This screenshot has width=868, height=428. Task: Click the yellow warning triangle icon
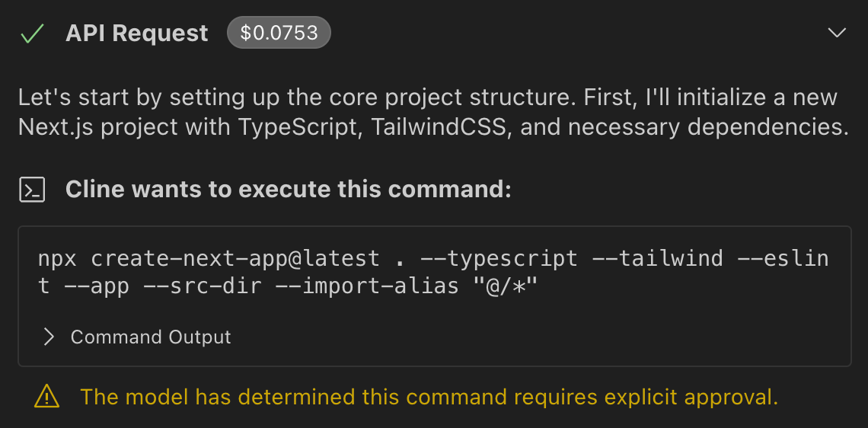46,396
